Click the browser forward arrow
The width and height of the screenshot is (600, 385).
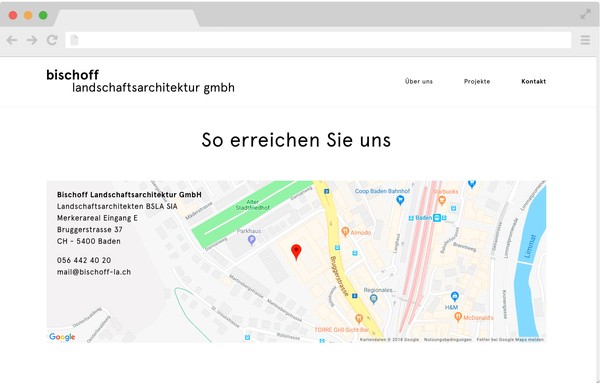[32, 40]
